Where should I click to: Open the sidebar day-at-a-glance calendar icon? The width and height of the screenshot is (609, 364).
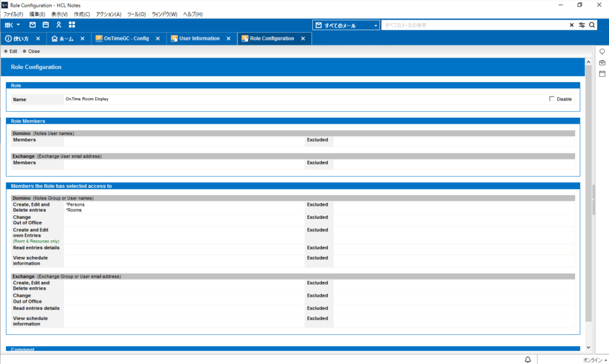coord(602,73)
